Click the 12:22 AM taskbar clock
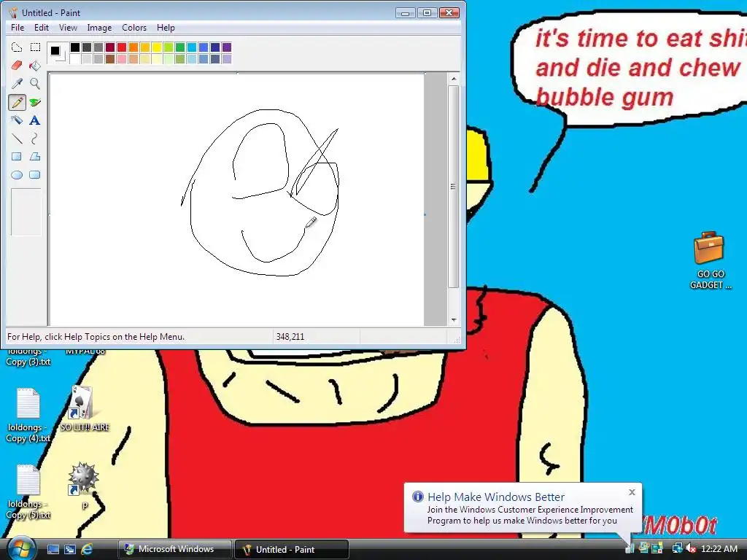 point(719,549)
